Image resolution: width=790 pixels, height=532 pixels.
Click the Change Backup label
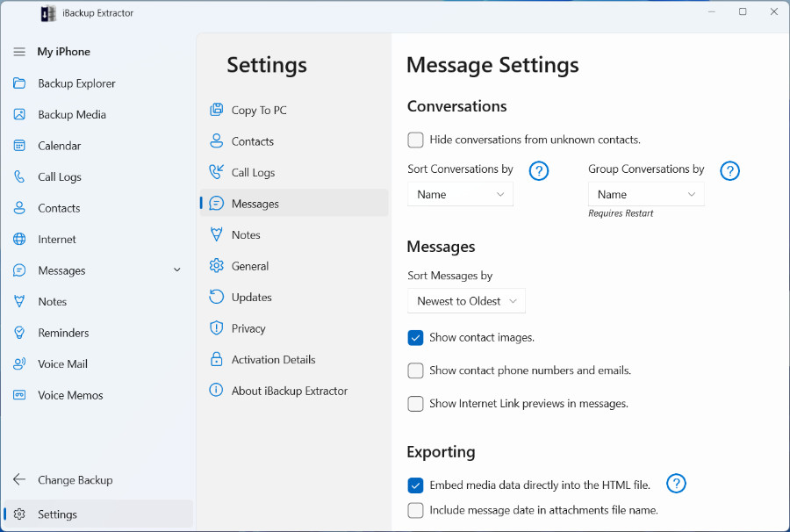coord(75,480)
